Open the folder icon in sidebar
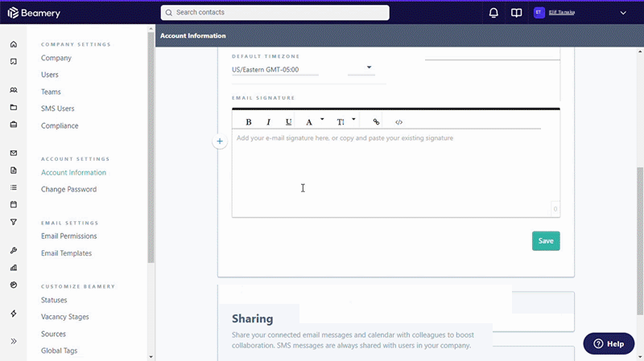The height and width of the screenshot is (361, 644). coord(14,108)
